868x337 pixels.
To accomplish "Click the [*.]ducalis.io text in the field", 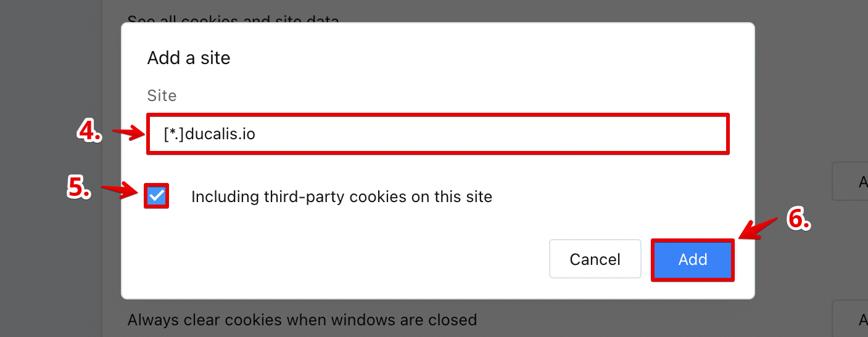I will [x=210, y=134].
